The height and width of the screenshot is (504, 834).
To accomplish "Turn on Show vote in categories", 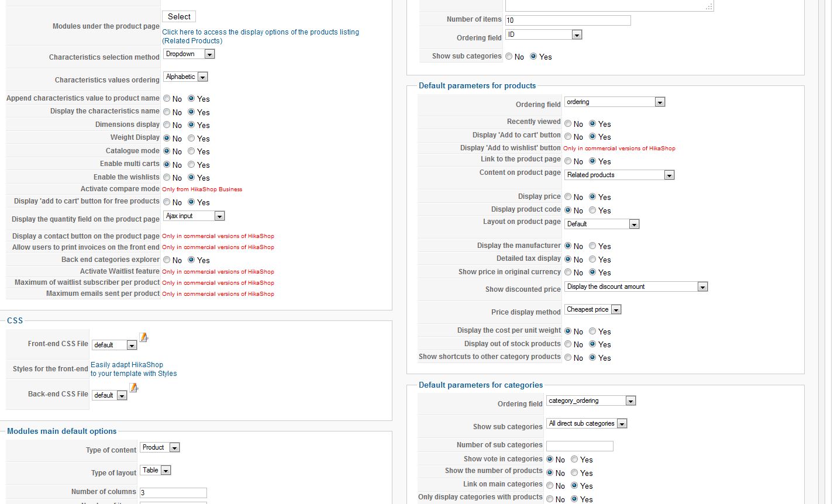I will (574, 460).
